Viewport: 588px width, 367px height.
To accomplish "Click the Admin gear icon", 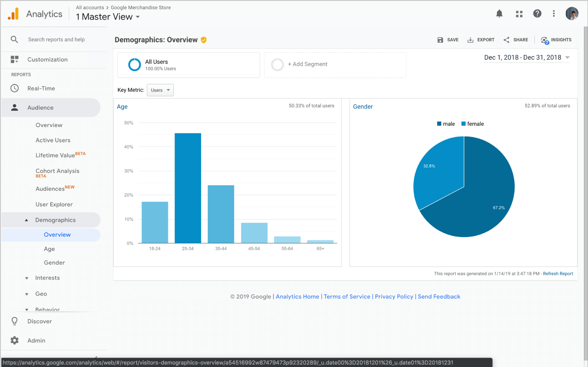I will [14, 340].
